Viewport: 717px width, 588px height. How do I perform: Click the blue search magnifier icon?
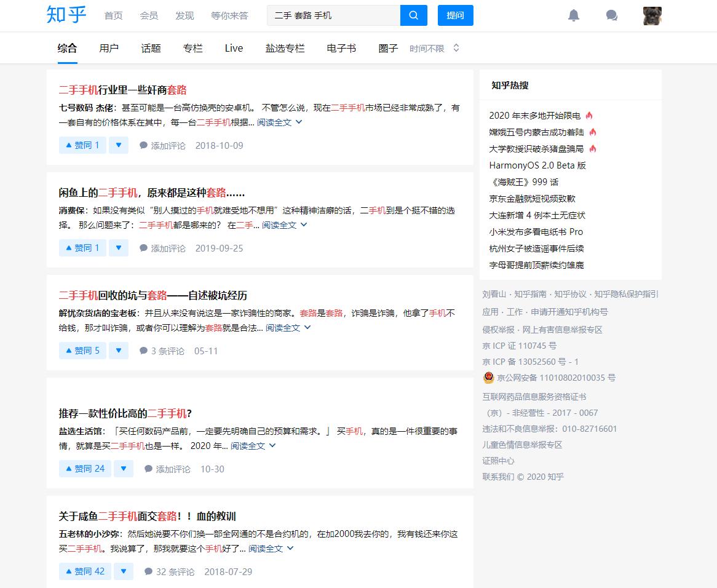click(413, 15)
